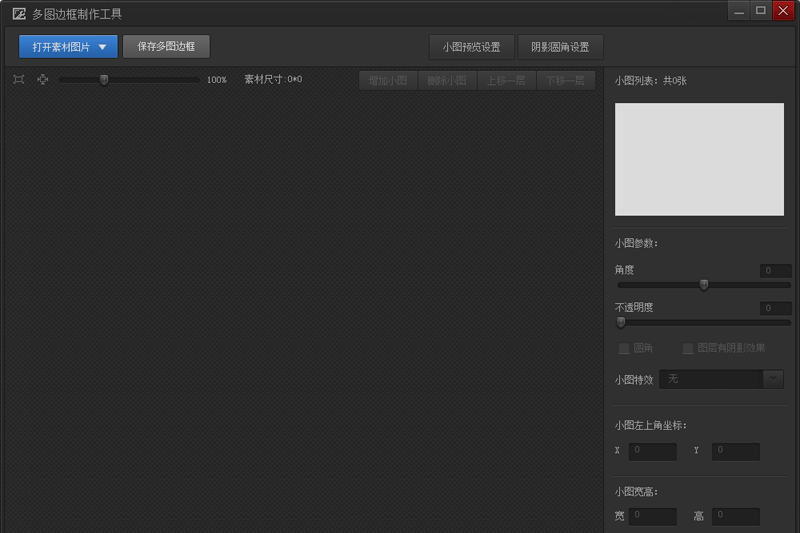800x533 pixels.
Task: Click the 100% zoom label
Action: (217, 80)
